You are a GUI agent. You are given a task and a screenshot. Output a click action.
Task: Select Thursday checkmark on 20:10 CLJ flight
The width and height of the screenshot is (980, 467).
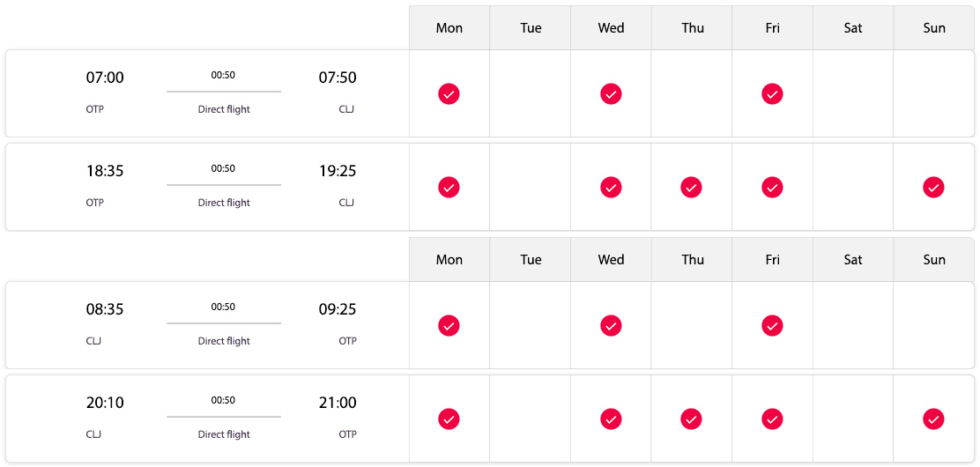691,419
